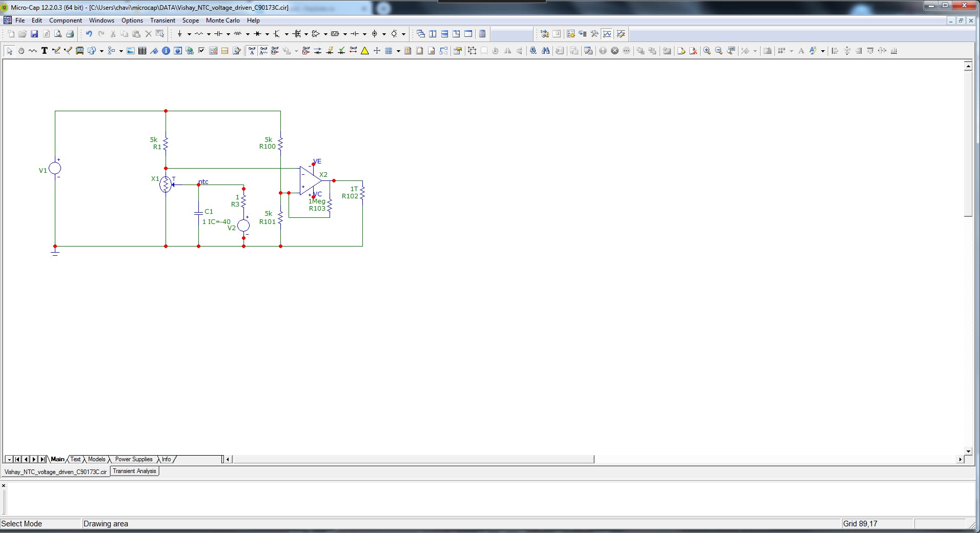Select the opamp component tool

(316, 34)
